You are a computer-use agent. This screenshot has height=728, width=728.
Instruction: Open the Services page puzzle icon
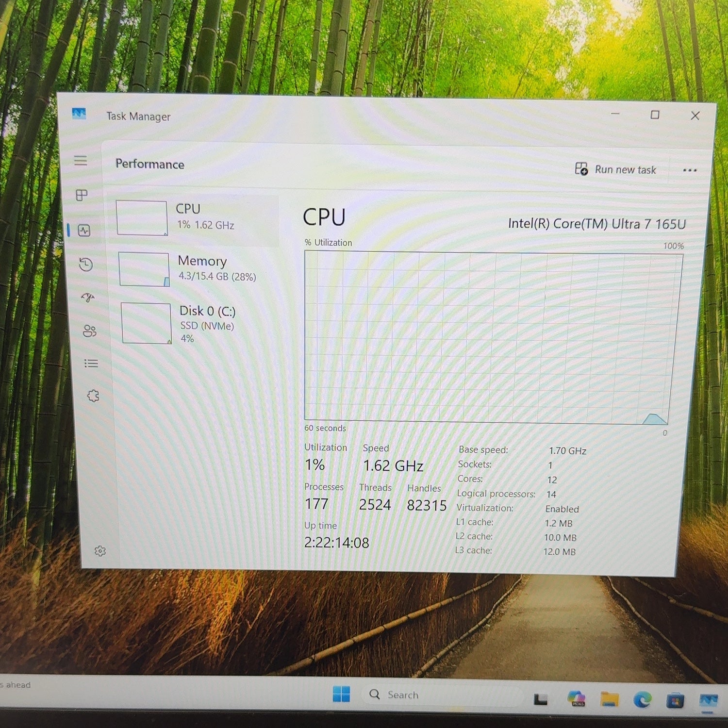[x=93, y=396]
